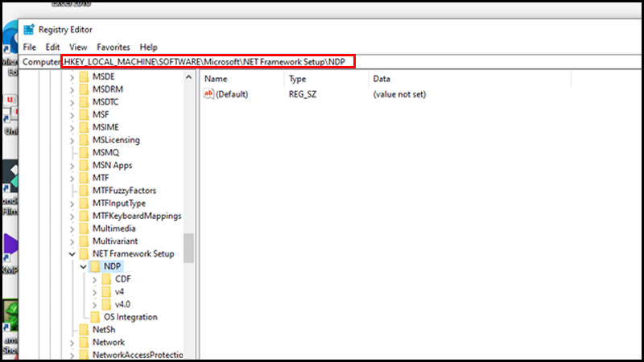Click the MSLicensing folder icon
Screen dimensions: 644x362
coord(84,140)
